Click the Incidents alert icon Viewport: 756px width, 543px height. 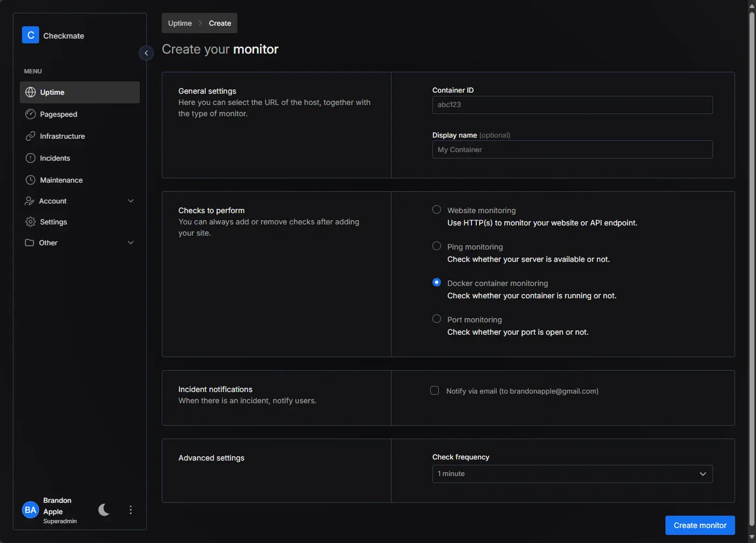point(31,158)
